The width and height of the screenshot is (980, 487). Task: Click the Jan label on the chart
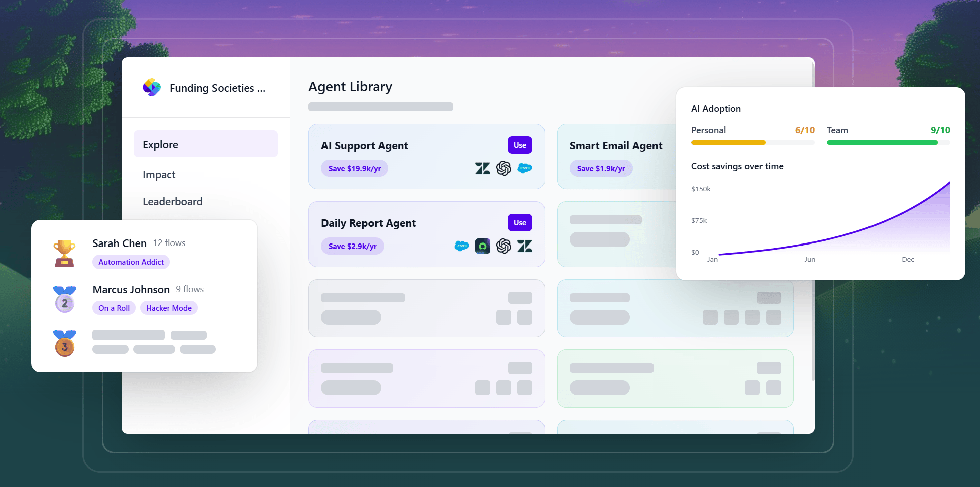[712, 260]
